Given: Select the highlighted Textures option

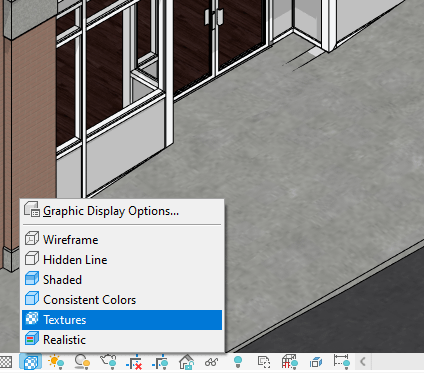Looking at the screenshot, I should pos(122,320).
